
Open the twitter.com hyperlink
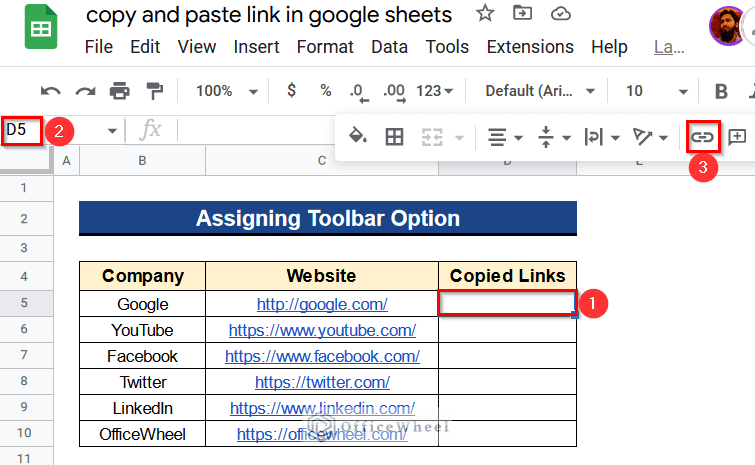[322, 382]
